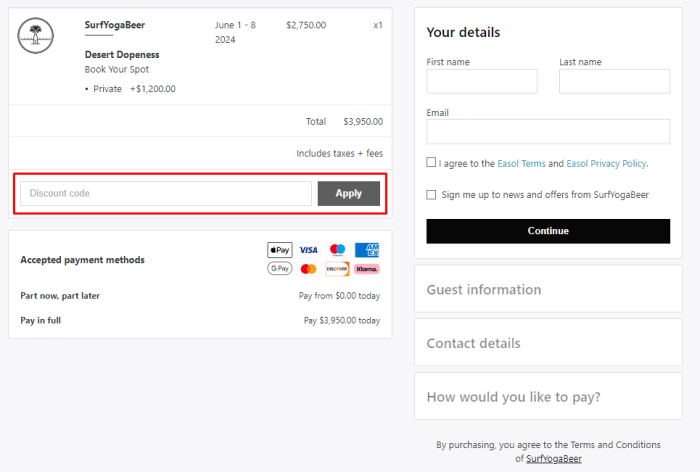Screen dimensions: 700x472
Task: Expand the Contact details section
Action: [x=548, y=343]
